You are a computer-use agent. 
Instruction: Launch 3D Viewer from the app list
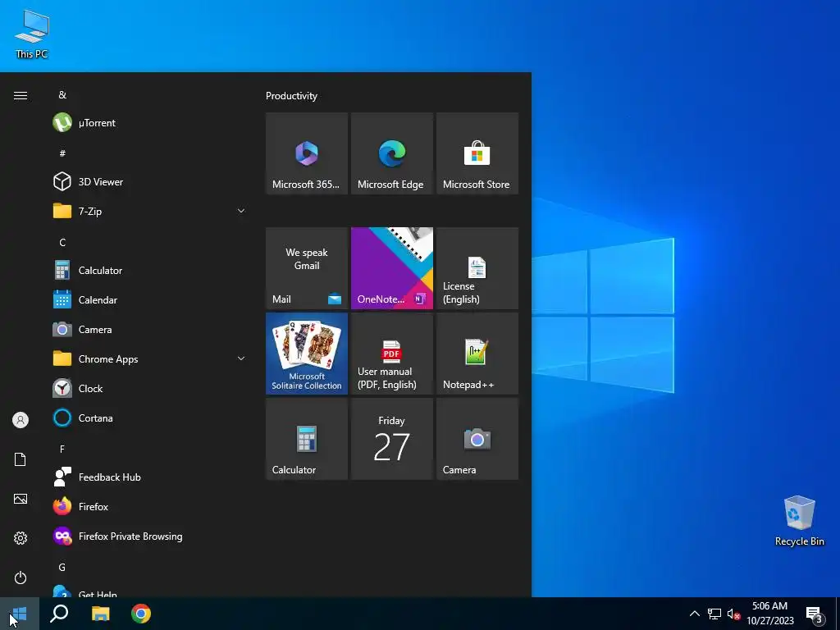click(150, 181)
